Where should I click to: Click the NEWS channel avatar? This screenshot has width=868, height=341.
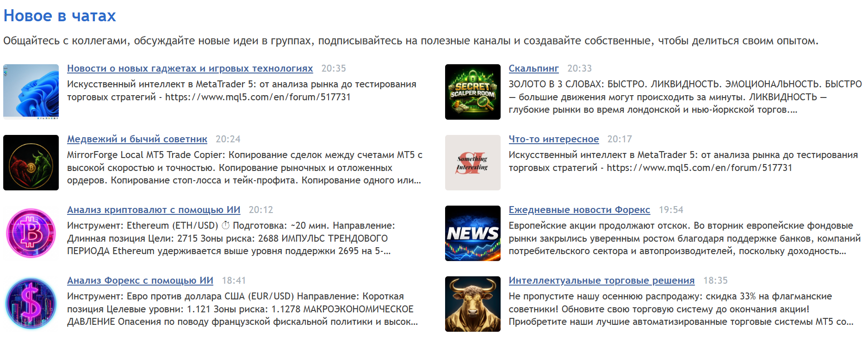[x=473, y=233]
